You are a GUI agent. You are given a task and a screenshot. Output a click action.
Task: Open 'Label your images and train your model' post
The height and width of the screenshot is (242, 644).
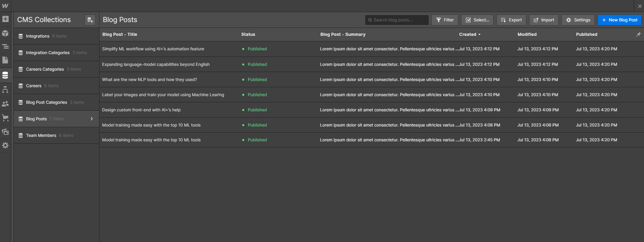click(163, 95)
